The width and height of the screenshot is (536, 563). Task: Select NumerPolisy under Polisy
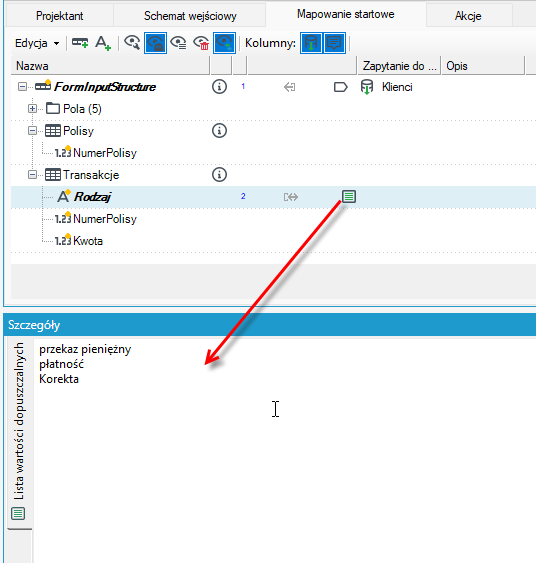click(105, 153)
